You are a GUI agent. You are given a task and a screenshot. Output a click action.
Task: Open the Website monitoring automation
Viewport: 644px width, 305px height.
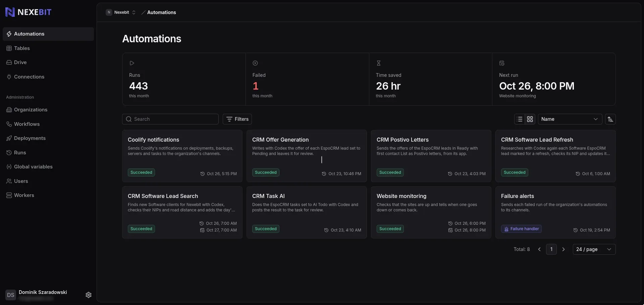(431, 212)
